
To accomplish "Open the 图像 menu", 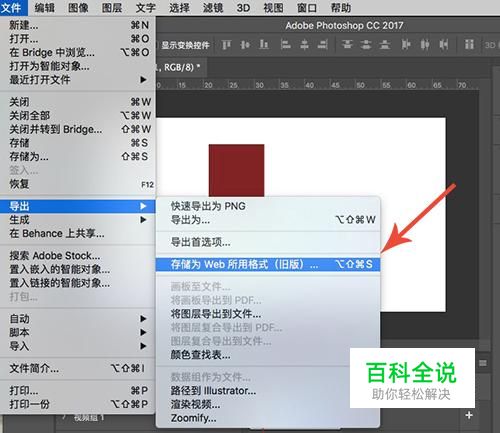I will [78, 7].
